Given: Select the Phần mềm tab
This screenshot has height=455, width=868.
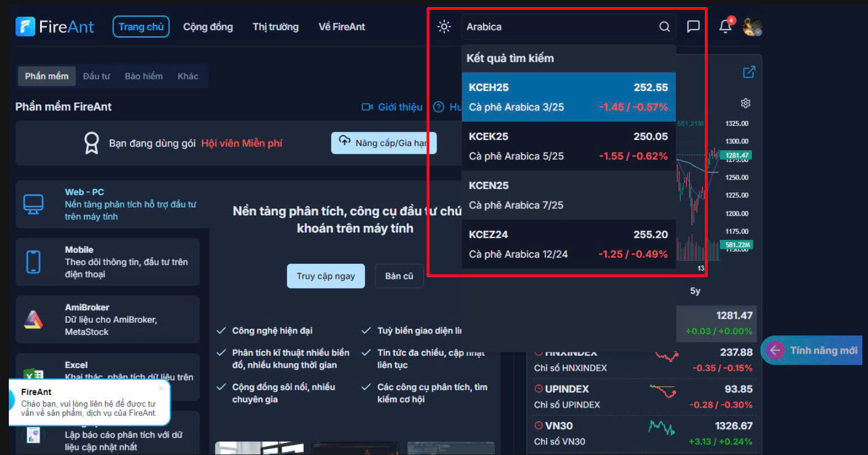Looking at the screenshot, I should 47,76.
